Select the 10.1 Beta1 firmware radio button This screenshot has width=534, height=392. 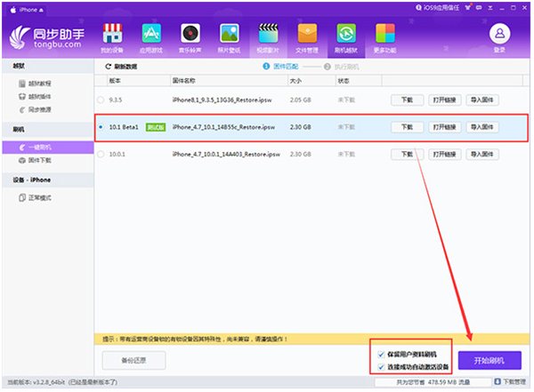pos(101,127)
